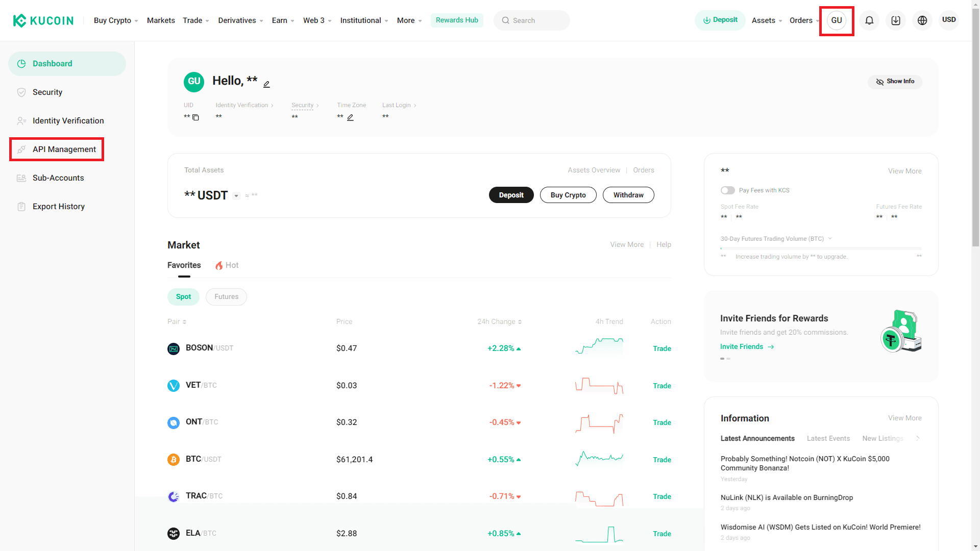Click the large GU profile avatar

194,82
